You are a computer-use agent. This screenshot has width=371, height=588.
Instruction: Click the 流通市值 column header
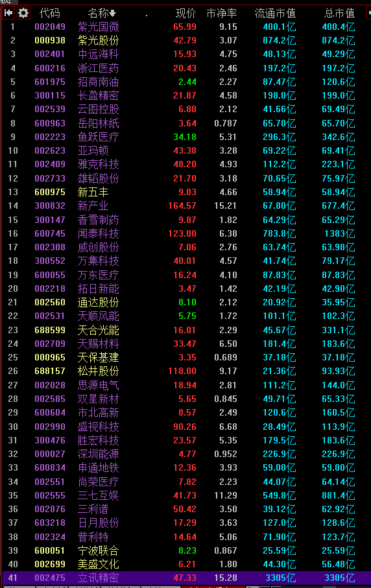coord(275,14)
